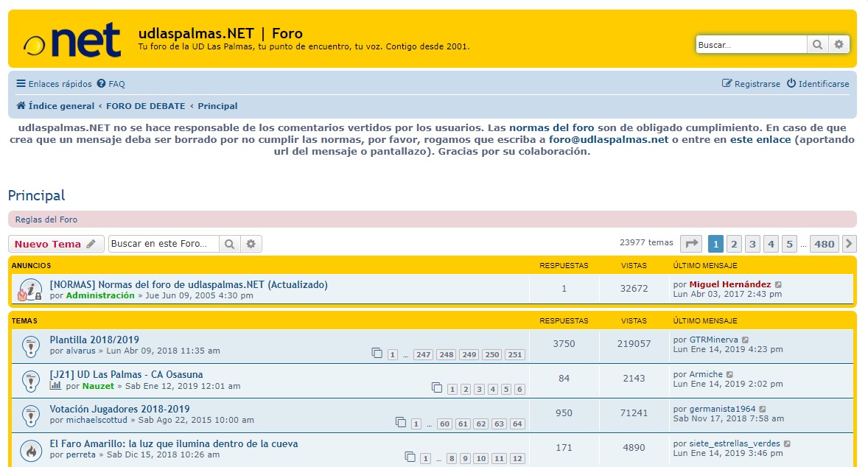Open page 251 of Plantilla 2018/2019
This screenshot has height=467, width=868.
click(x=515, y=355)
